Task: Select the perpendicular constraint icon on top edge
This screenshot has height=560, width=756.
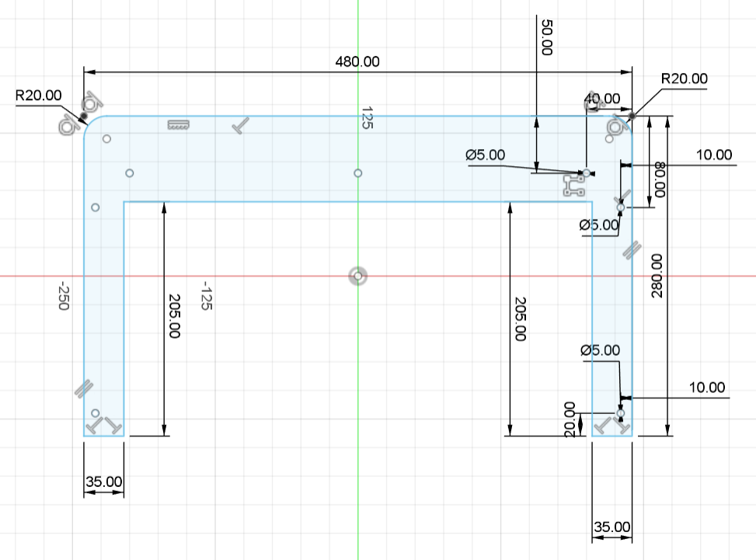Action: 241,126
